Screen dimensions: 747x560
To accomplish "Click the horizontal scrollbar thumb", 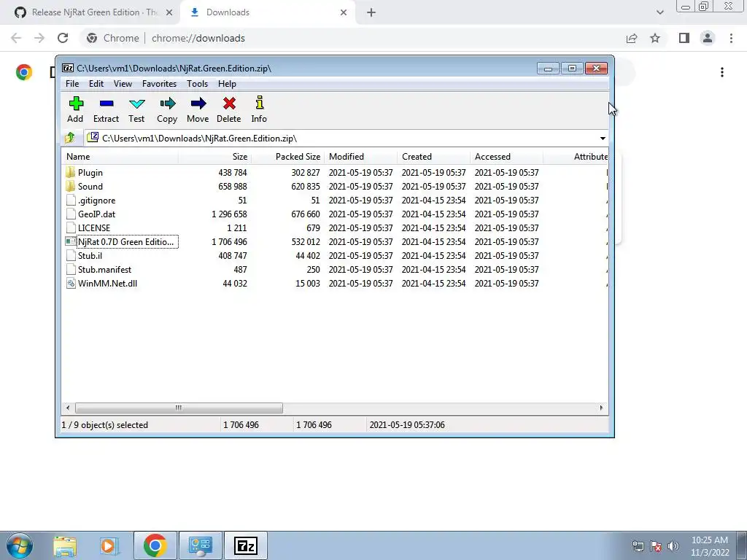I will (179, 408).
